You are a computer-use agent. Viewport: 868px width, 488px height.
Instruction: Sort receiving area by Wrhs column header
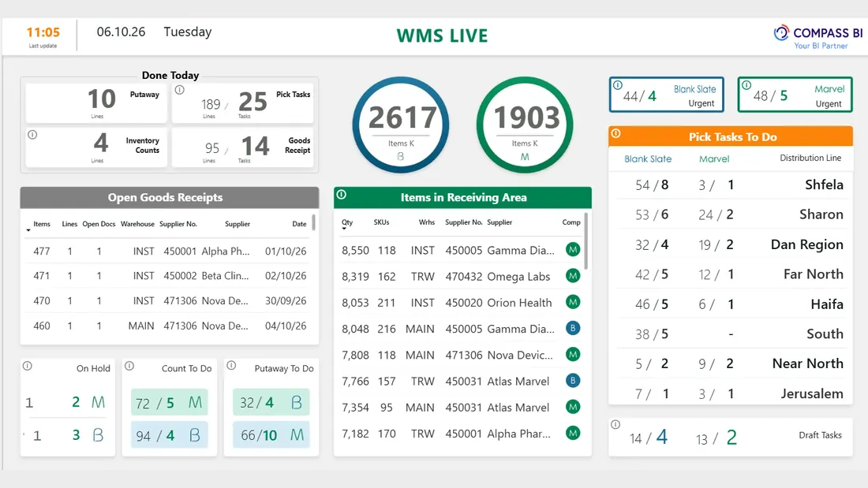[427, 222]
